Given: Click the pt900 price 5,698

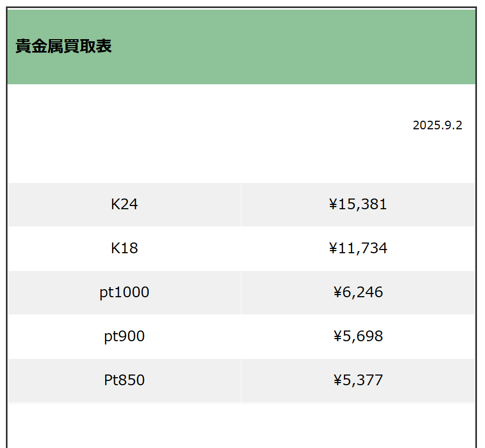Looking at the screenshot, I should [363, 336].
